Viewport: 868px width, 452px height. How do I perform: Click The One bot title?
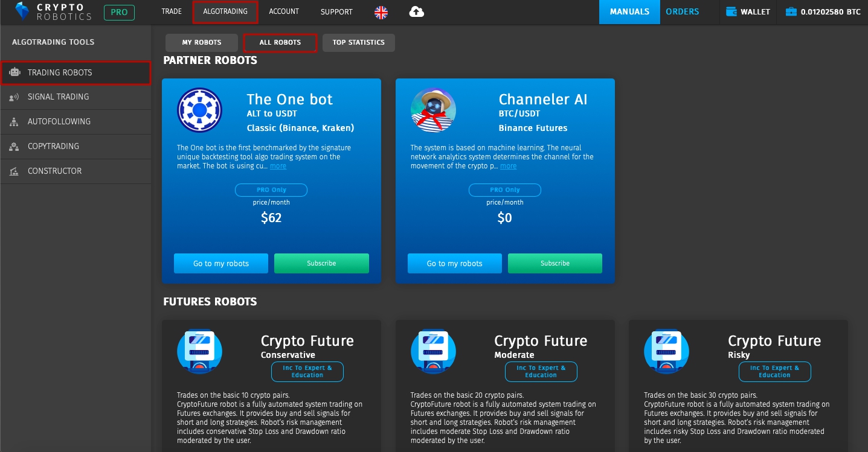[x=290, y=100]
